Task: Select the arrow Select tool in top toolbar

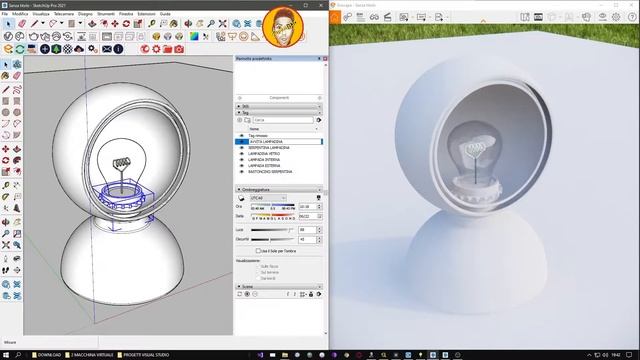Action: click(8, 24)
